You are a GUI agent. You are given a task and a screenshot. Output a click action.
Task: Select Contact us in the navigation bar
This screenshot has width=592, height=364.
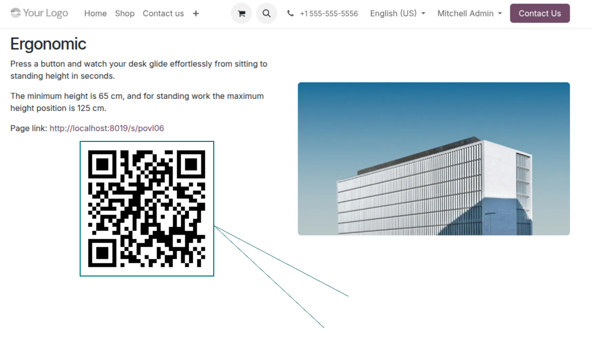pos(163,14)
